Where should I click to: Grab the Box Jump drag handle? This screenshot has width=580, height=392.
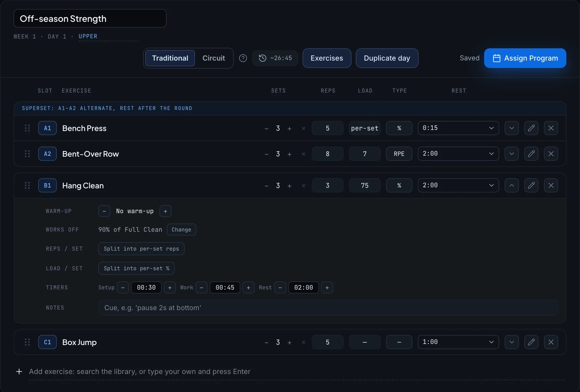pos(27,342)
